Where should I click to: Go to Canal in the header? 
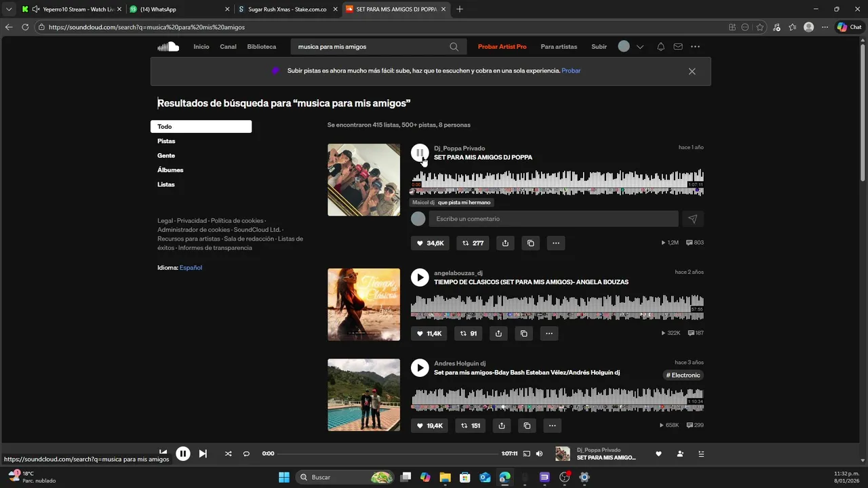[x=228, y=47]
